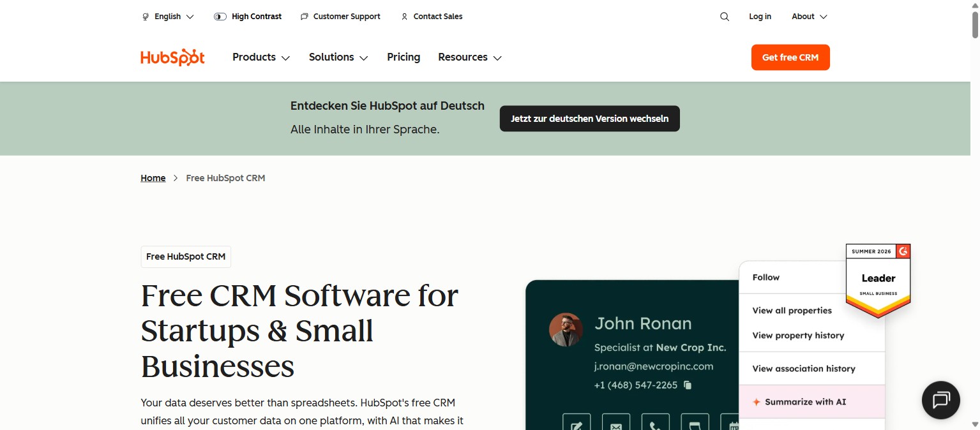Click Specialist at New Crop Inc. text
The height and width of the screenshot is (430, 980).
coord(660,348)
